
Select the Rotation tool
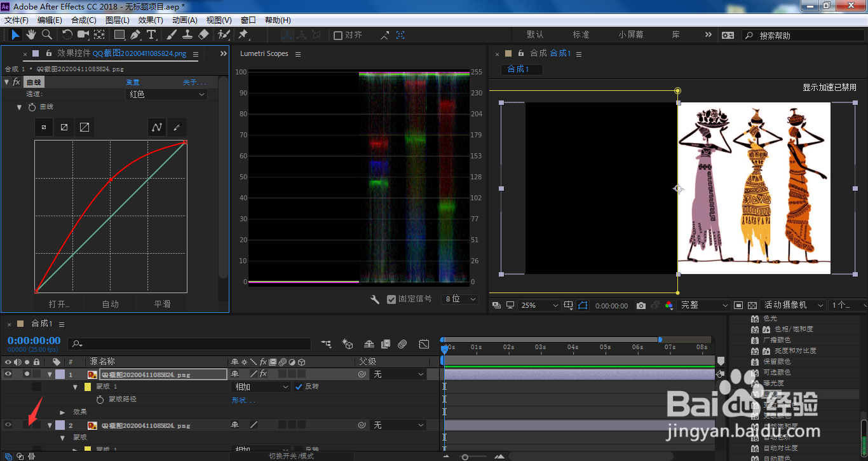(67, 34)
